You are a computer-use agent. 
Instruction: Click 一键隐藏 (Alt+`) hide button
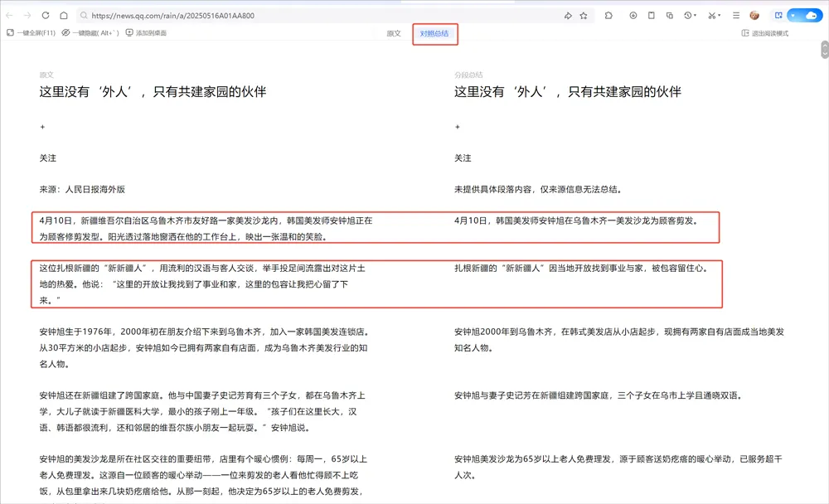[90, 33]
